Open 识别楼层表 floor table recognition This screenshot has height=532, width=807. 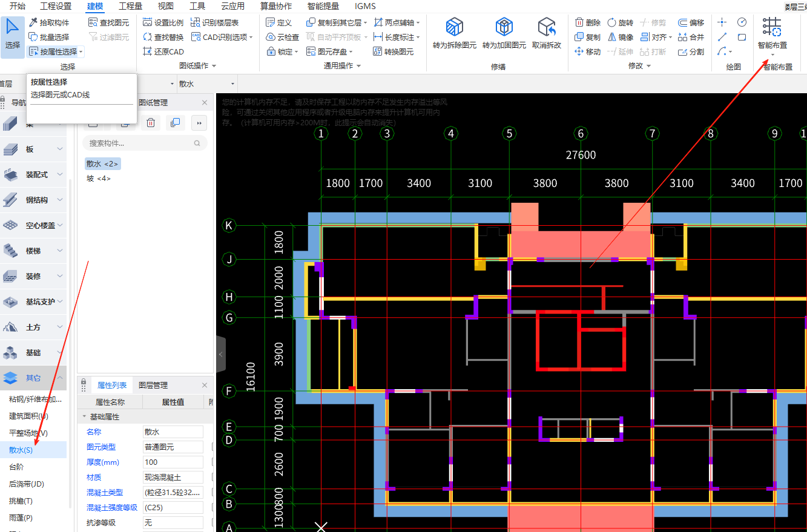tap(215, 22)
